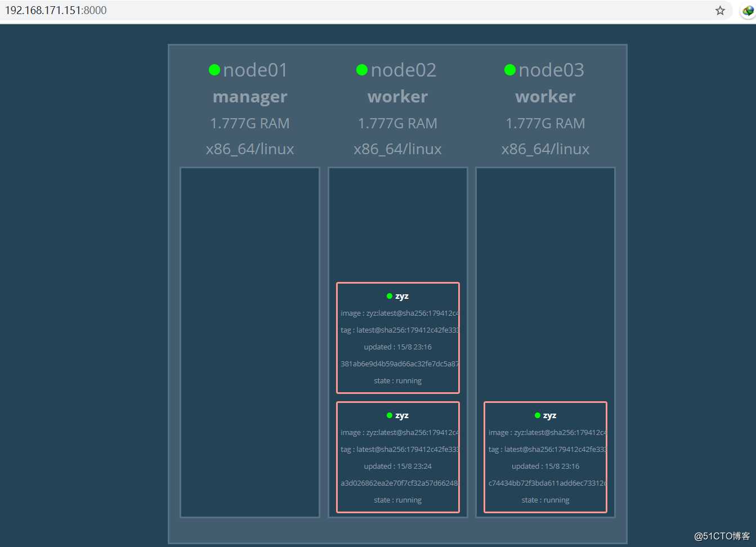This screenshot has height=547, width=756.
Task: Click the status dot in node03's zyz card
Action: (538, 415)
